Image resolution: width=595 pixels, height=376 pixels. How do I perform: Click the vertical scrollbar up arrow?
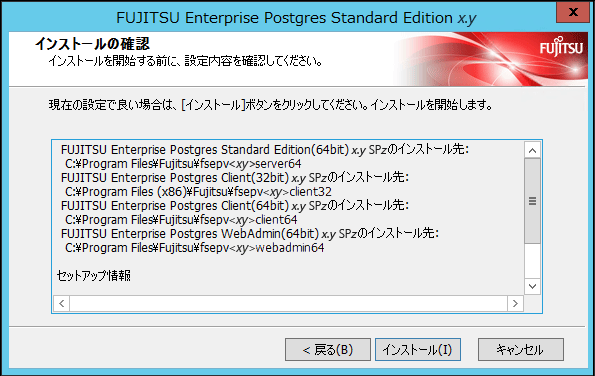(532, 151)
